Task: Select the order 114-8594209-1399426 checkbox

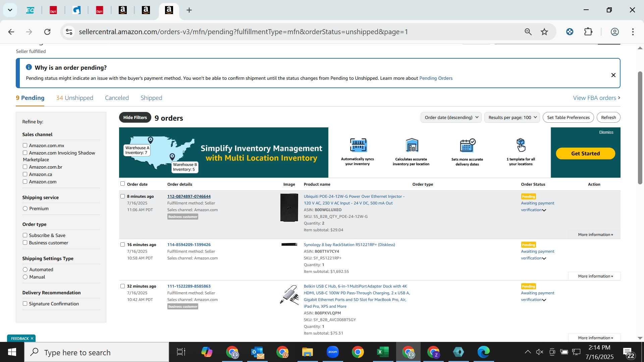Action: (122, 245)
